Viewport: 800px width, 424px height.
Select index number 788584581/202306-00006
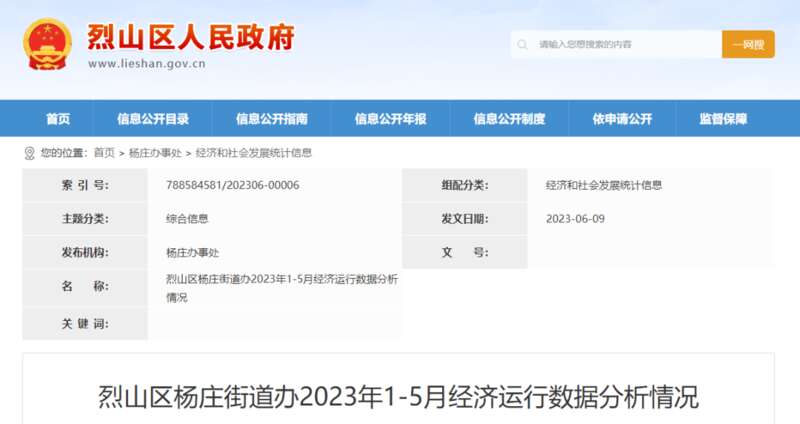(x=233, y=185)
